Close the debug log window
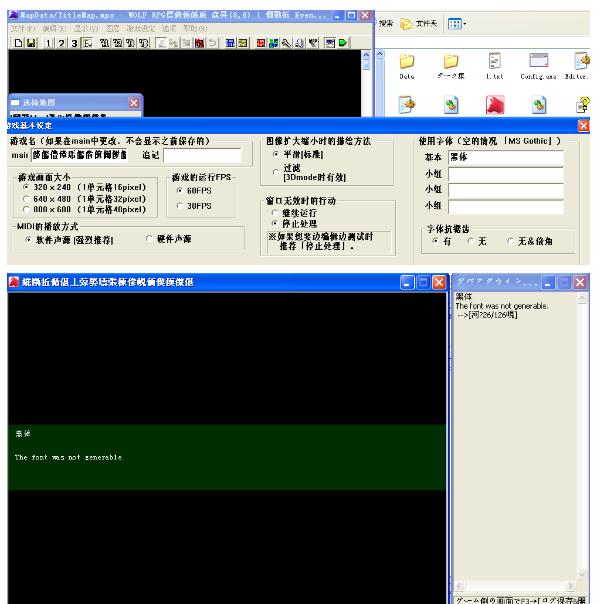Viewport: 608px width, 604px height. (580, 282)
